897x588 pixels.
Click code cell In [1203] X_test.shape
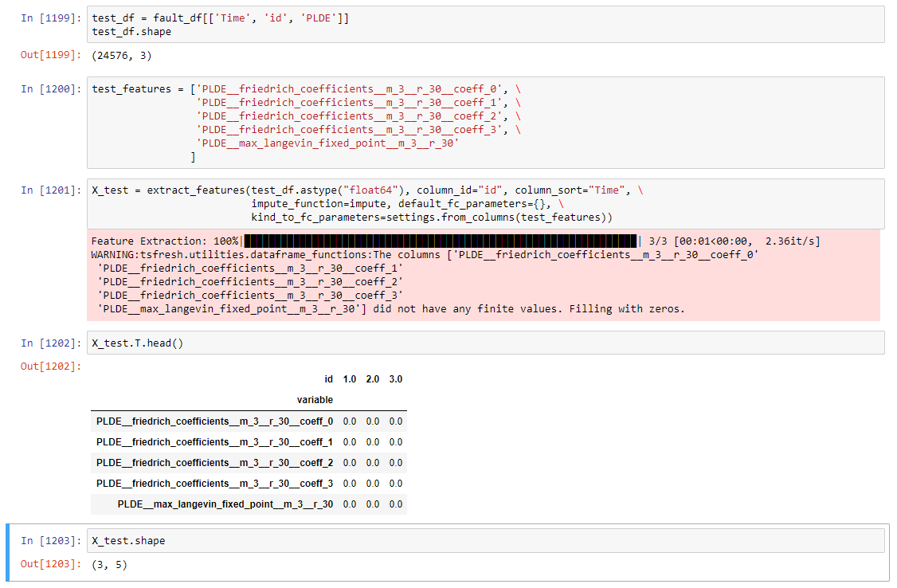coord(485,540)
